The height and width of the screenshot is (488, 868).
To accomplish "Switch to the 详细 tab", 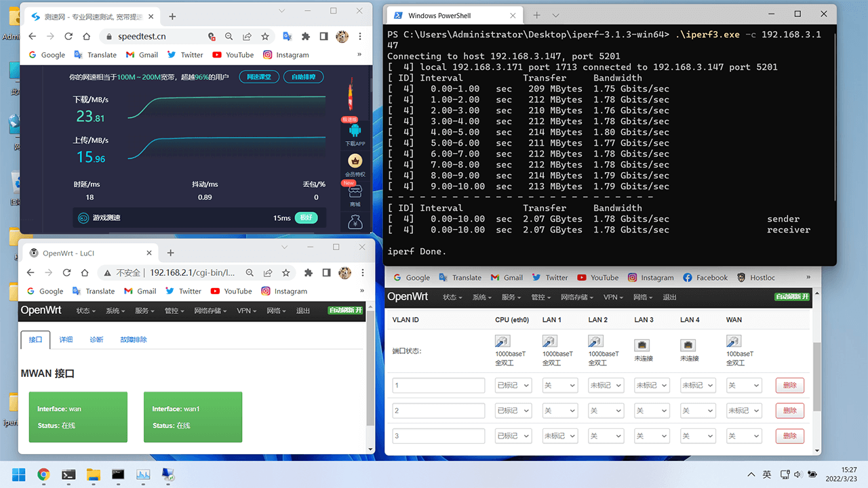I will tap(66, 340).
